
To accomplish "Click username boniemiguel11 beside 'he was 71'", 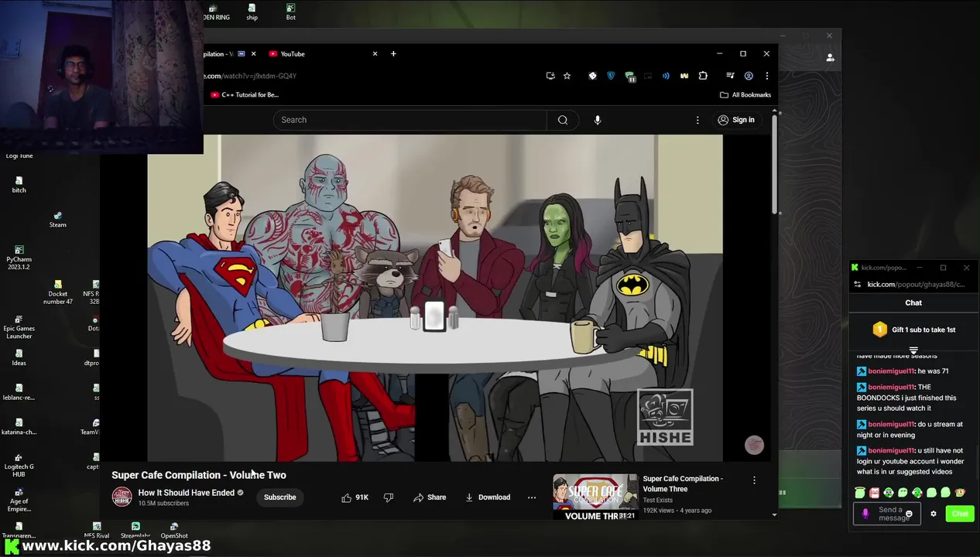I will [x=891, y=371].
